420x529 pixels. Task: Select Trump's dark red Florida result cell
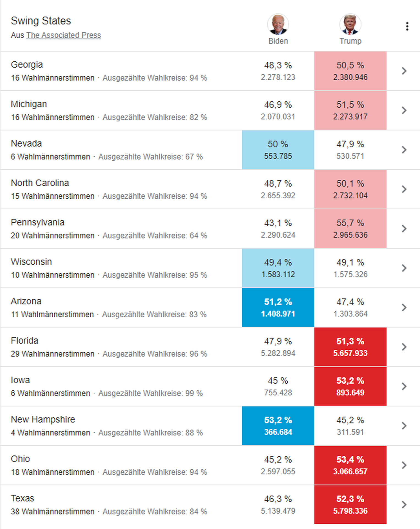point(350,347)
